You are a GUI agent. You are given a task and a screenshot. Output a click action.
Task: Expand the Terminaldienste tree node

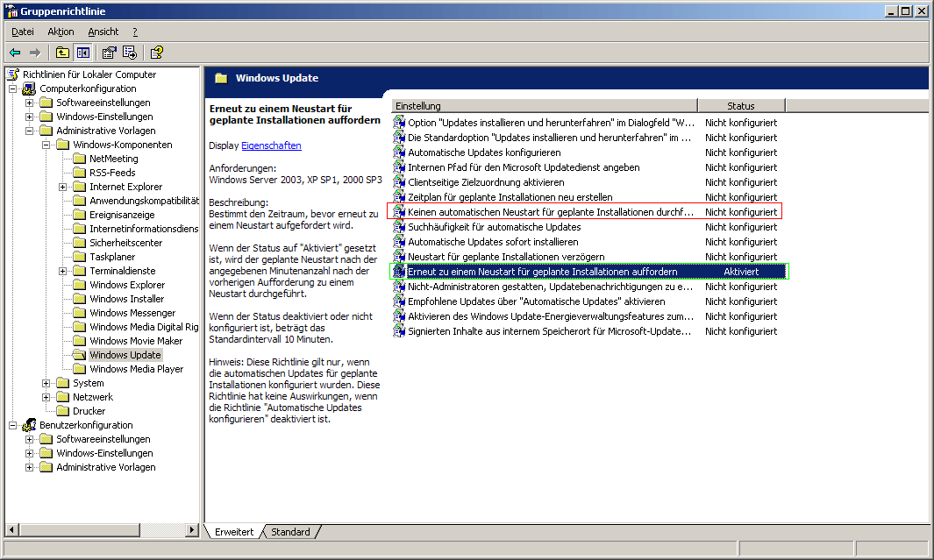pos(61,271)
